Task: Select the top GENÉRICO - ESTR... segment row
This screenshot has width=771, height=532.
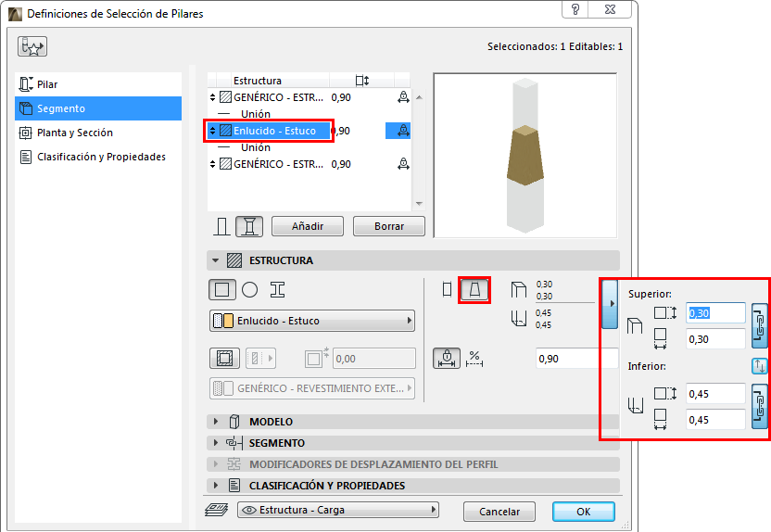Action: pos(310,97)
